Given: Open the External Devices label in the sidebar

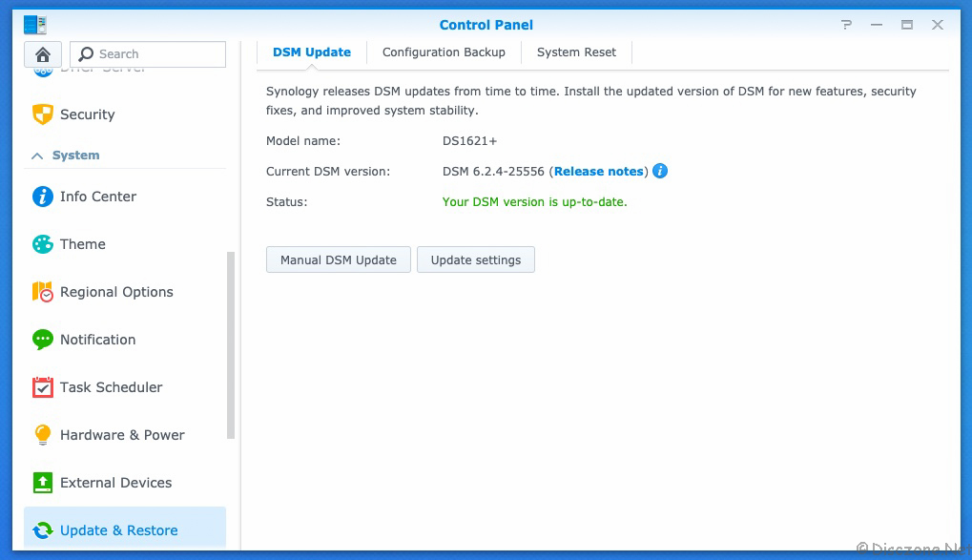Looking at the screenshot, I should tap(116, 483).
